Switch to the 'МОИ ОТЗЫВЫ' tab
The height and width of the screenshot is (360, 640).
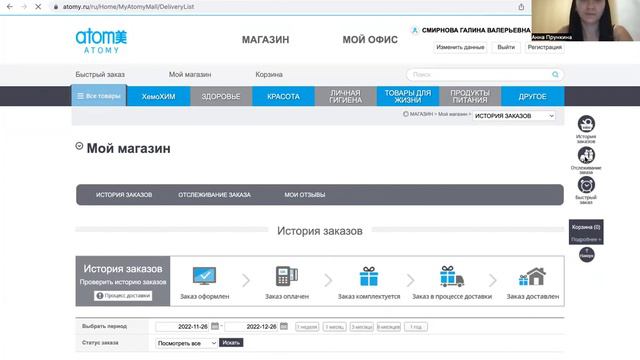click(x=305, y=195)
